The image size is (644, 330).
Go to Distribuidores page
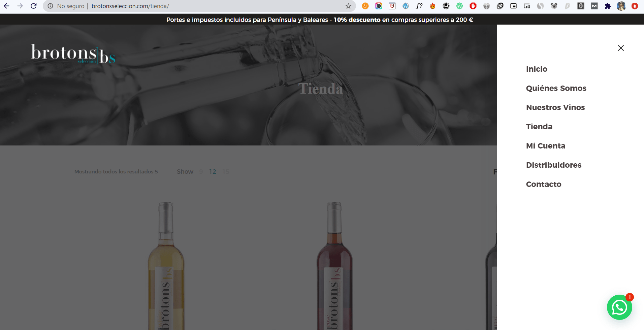pos(554,165)
